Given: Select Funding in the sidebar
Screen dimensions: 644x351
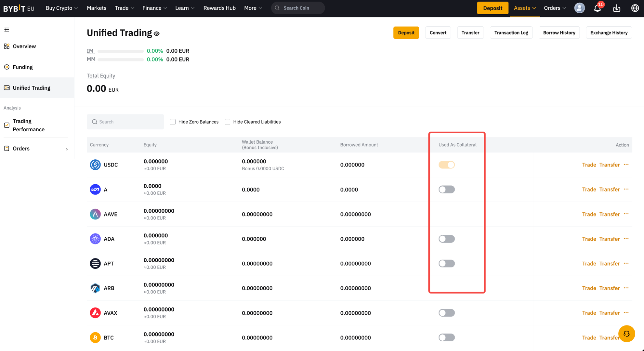Looking at the screenshot, I should [x=23, y=67].
